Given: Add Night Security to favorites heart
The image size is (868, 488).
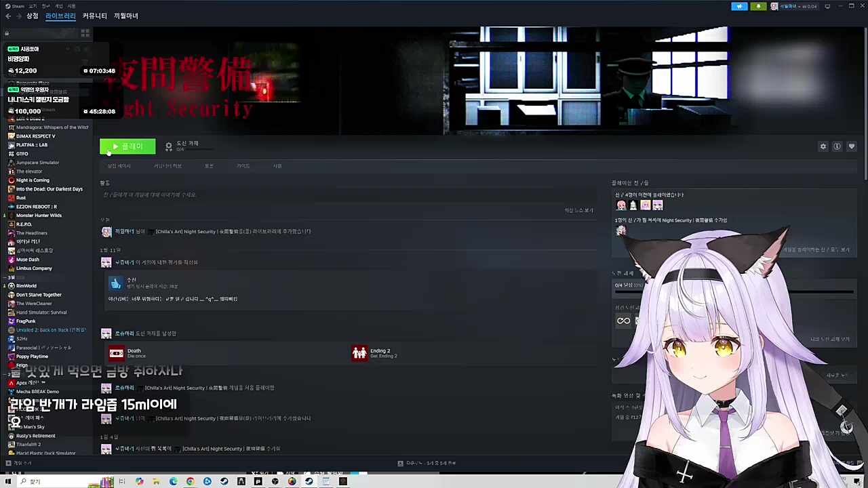Looking at the screenshot, I should tap(852, 146).
